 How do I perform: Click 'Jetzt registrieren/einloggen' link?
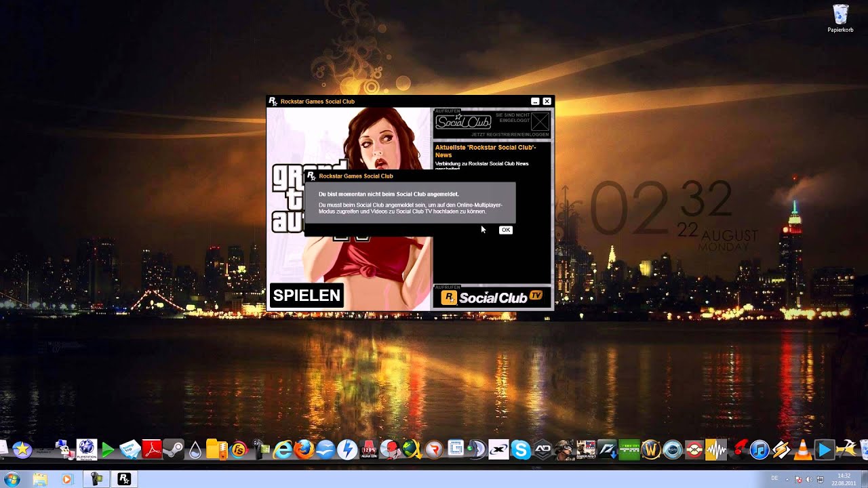click(510, 135)
